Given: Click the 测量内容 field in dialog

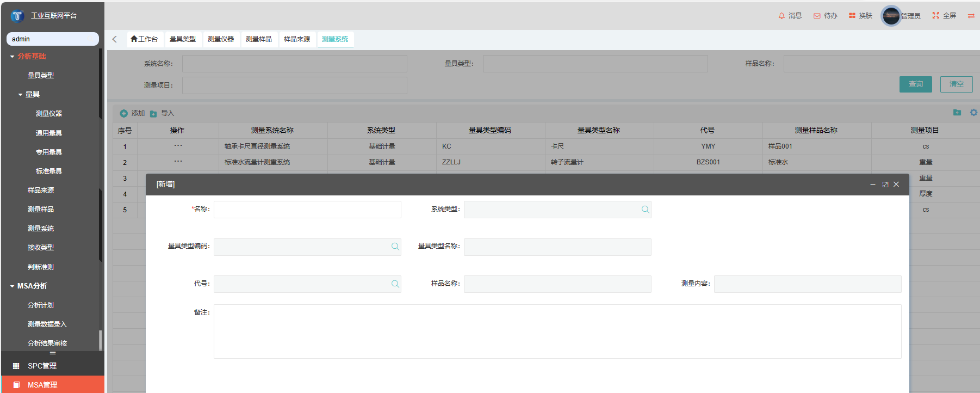Looking at the screenshot, I should click(x=808, y=284).
